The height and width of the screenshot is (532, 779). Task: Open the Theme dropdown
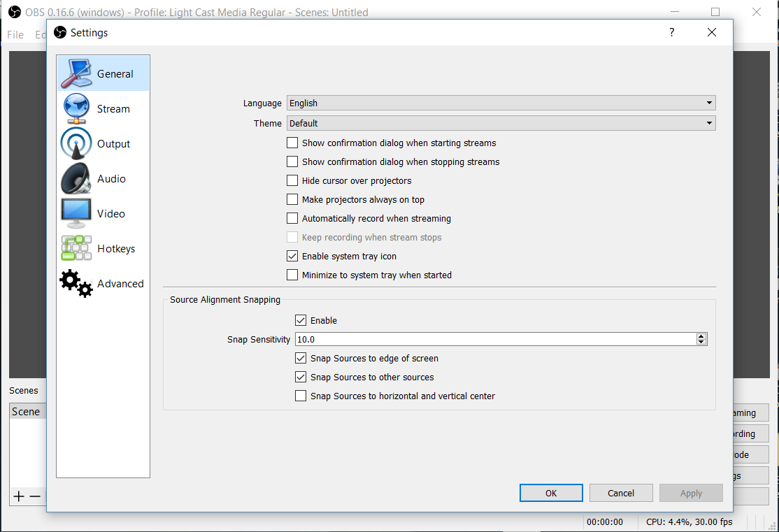pos(501,123)
